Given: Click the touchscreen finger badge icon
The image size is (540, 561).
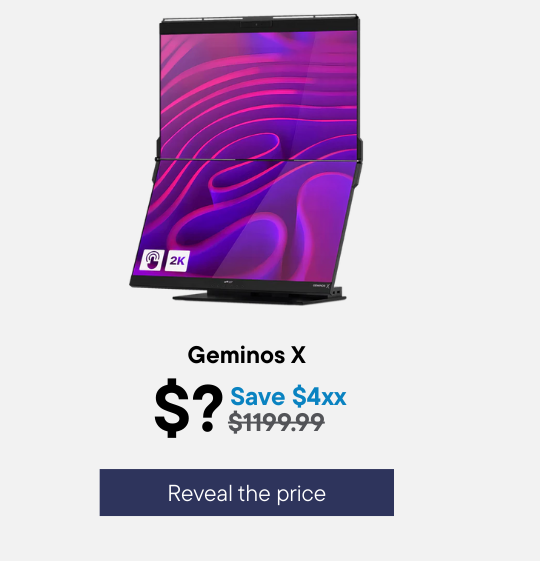Looking at the screenshot, I should [x=152, y=260].
